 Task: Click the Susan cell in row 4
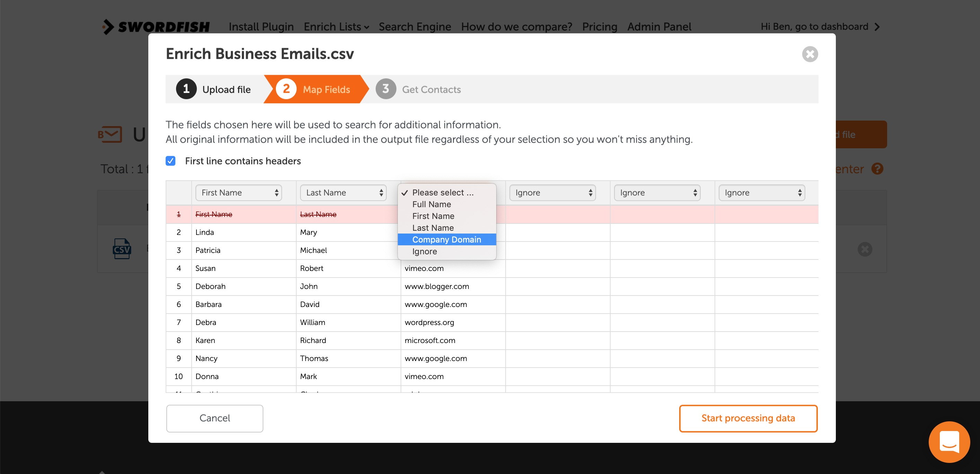tap(205, 268)
